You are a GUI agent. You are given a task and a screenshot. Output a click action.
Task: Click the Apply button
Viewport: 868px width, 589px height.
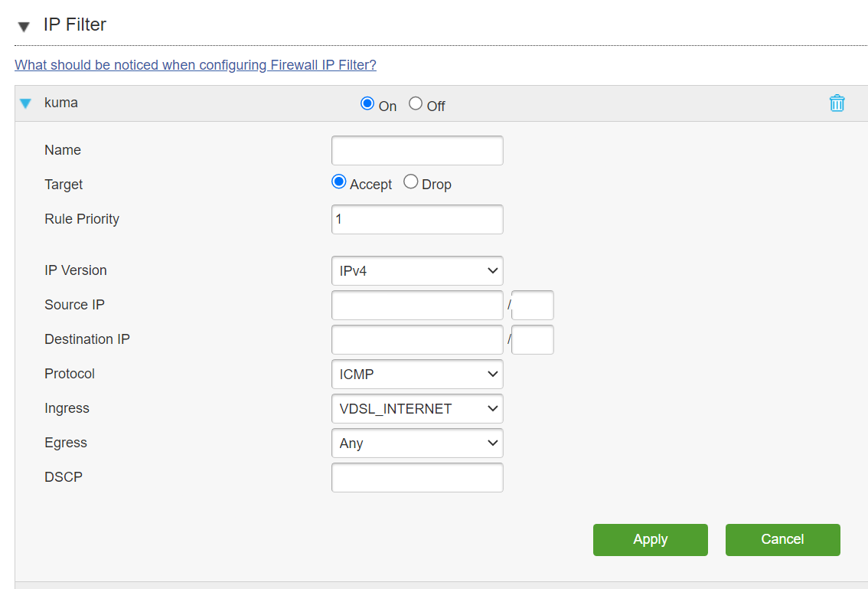pos(651,540)
